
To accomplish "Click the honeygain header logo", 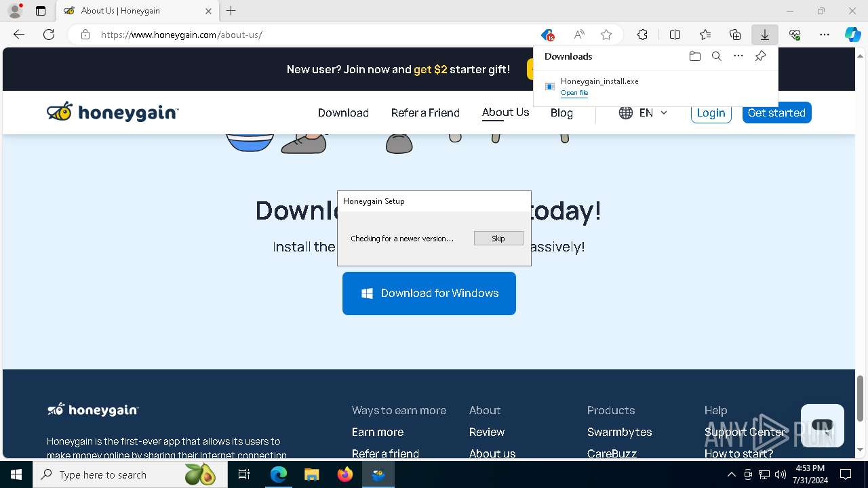I will [113, 112].
